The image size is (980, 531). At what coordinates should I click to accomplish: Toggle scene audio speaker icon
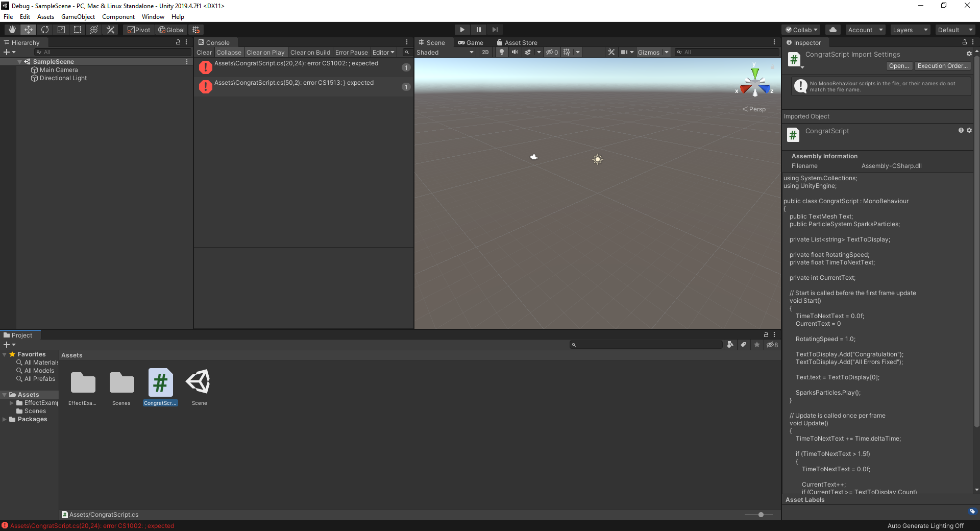514,52
